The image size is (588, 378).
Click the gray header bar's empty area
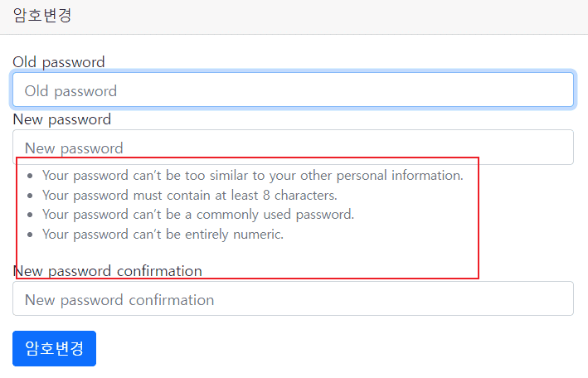(x=332, y=17)
